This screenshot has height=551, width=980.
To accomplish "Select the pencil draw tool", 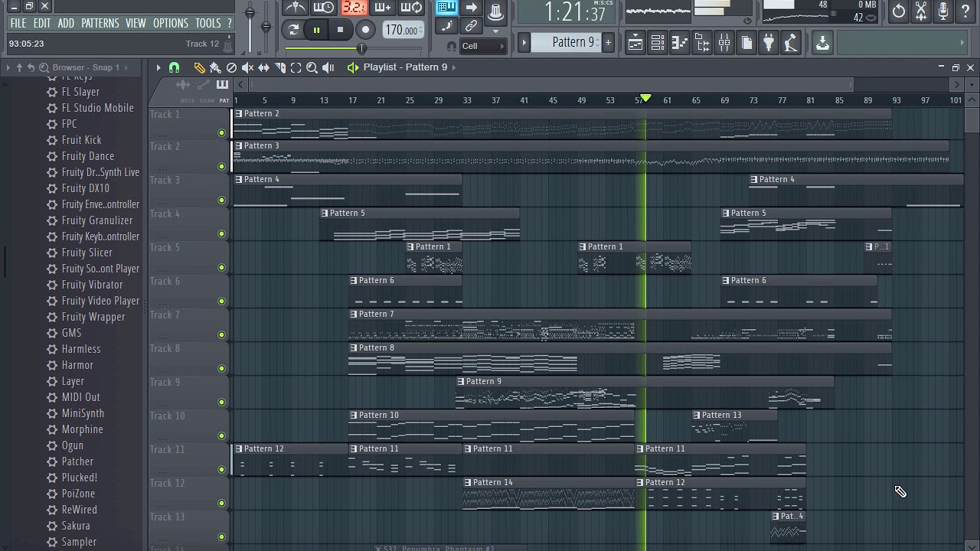I will click(199, 67).
